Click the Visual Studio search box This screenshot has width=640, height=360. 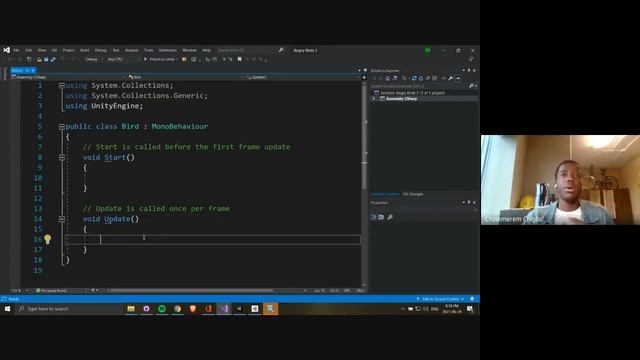(x=250, y=50)
